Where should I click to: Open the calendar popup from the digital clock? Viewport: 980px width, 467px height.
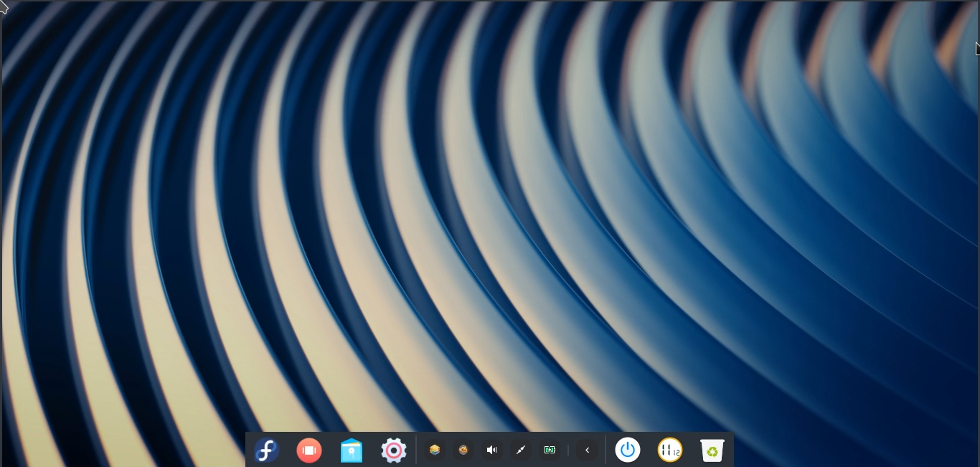click(669, 450)
